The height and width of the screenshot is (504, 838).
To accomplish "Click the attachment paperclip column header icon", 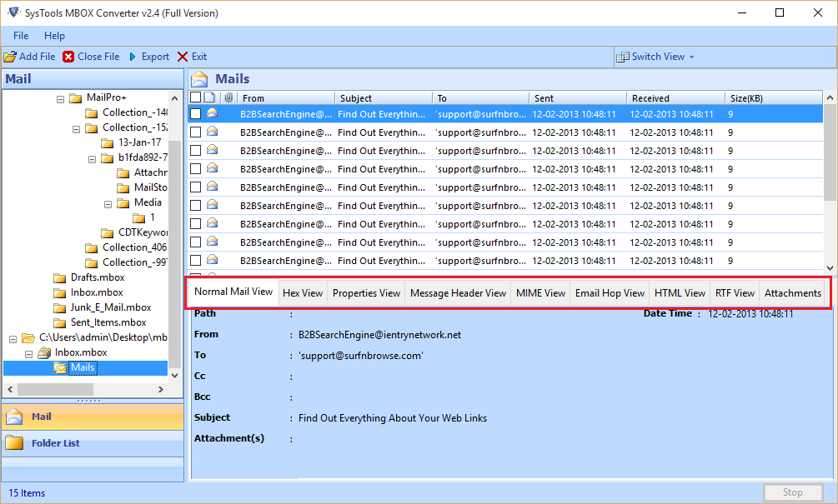I will 228,98.
